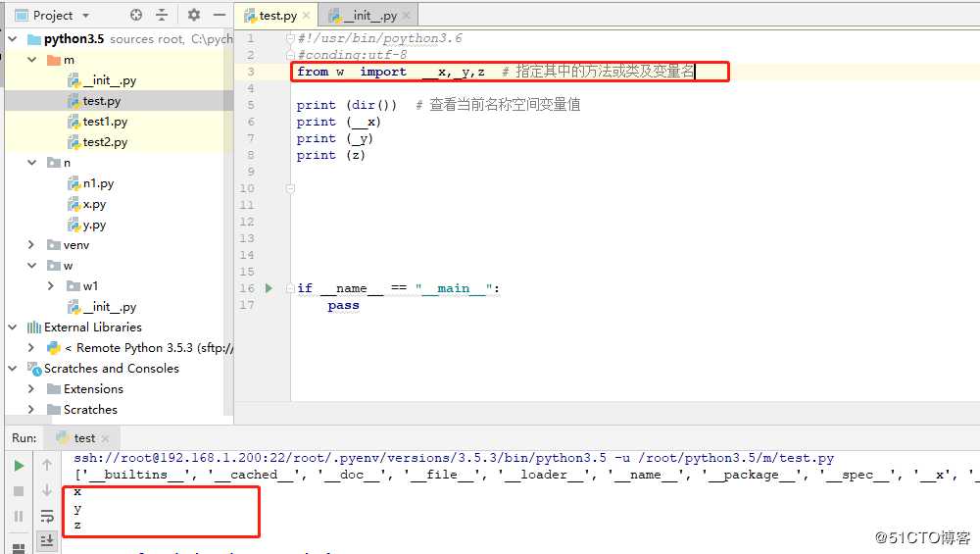Toggle scroll to end of console

click(x=47, y=540)
